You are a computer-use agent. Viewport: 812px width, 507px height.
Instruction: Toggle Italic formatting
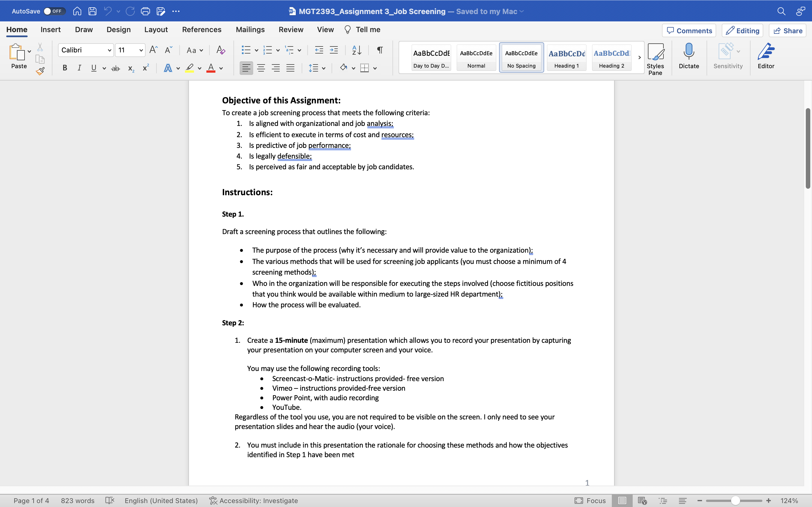point(79,68)
